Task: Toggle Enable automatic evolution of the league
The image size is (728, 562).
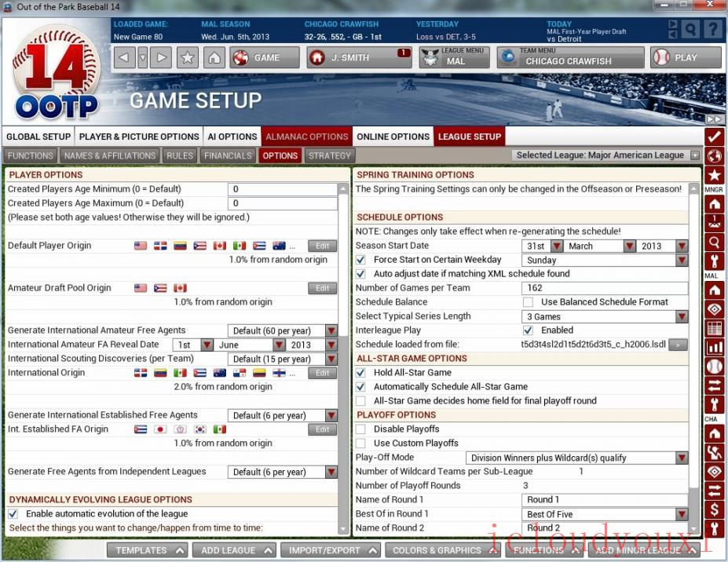Action: point(13,514)
